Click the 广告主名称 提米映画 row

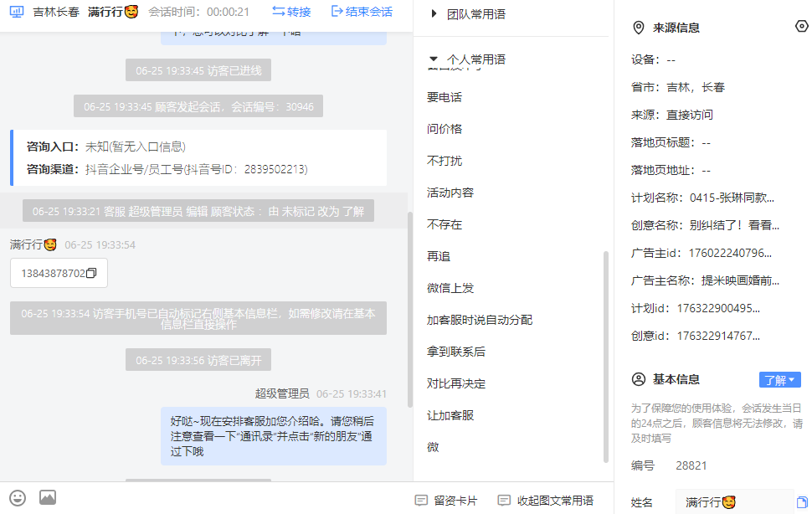pos(705,280)
